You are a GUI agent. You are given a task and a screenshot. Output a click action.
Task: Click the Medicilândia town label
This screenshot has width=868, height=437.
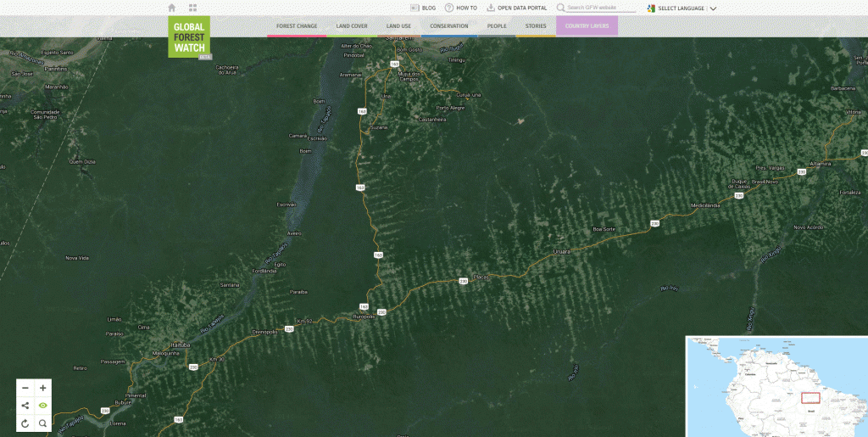[705, 205]
